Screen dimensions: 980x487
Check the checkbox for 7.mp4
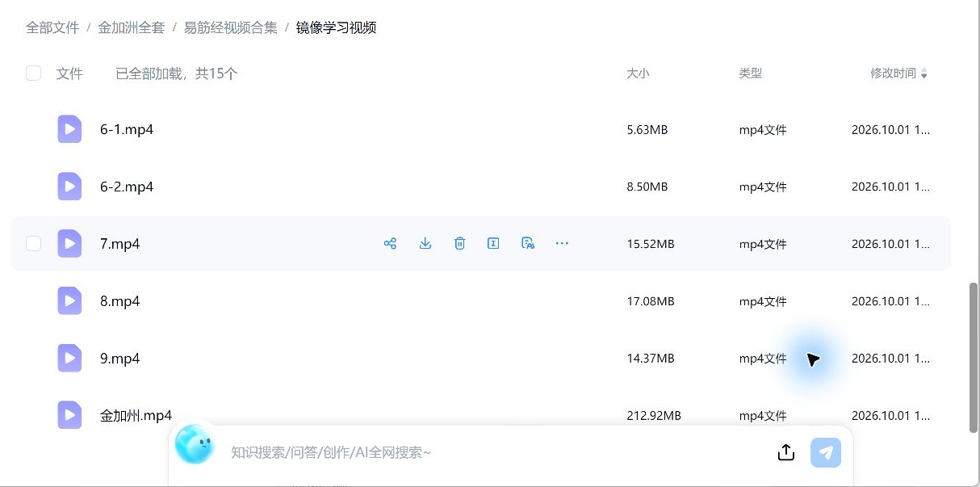coord(33,243)
